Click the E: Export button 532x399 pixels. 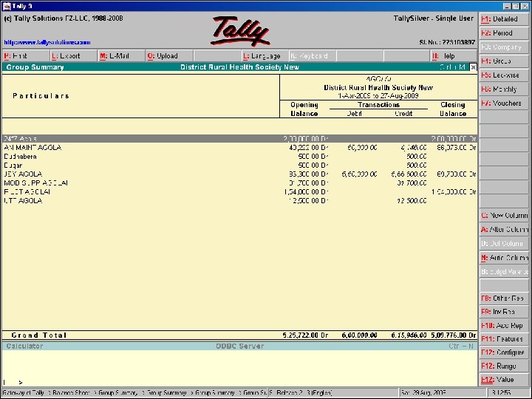pyautogui.click(x=74, y=56)
